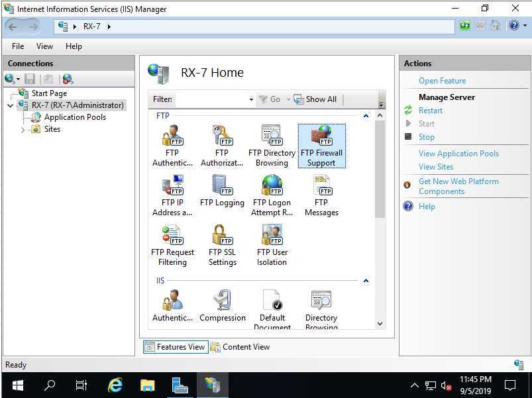Switch to Features View tab

[x=176, y=347]
